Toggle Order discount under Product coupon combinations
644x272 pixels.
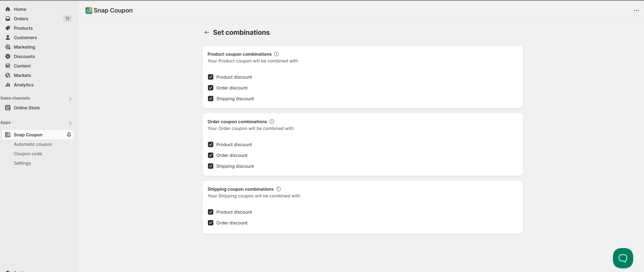tap(211, 88)
